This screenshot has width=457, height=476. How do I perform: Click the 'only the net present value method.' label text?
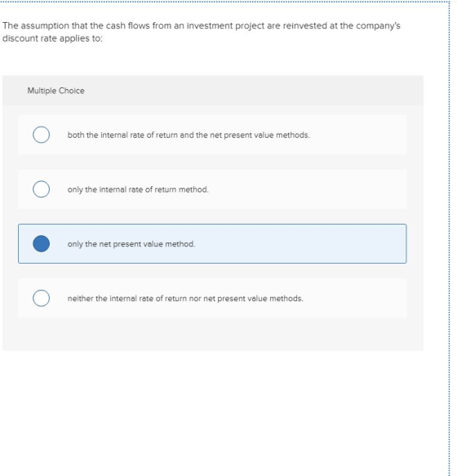(131, 244)
